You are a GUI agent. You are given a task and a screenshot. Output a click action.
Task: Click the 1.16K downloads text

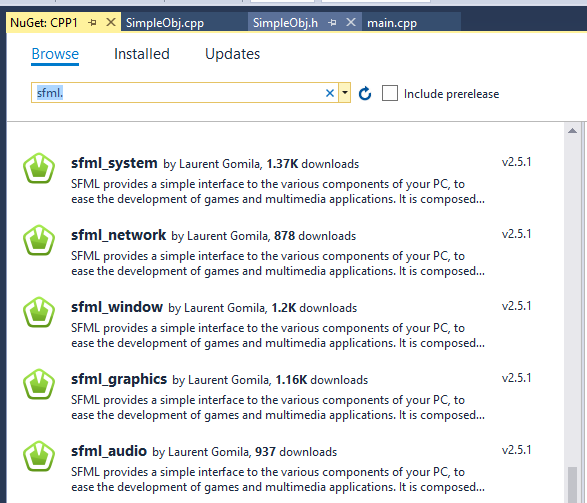point(322,380)
